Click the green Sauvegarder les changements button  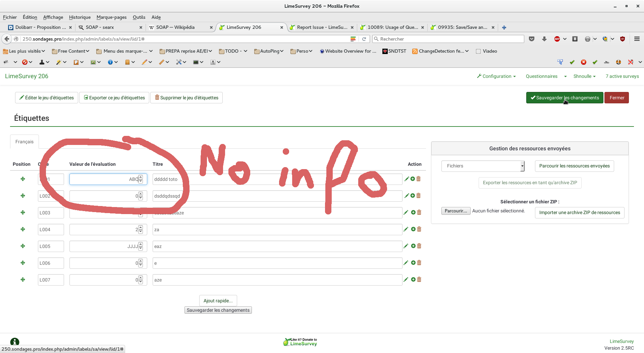coord(565,98)
